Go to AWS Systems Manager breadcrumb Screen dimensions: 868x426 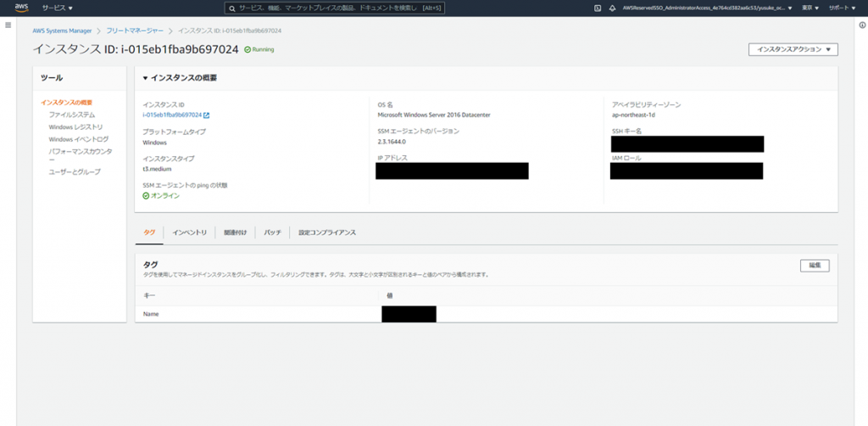click(x=62, y=31)
